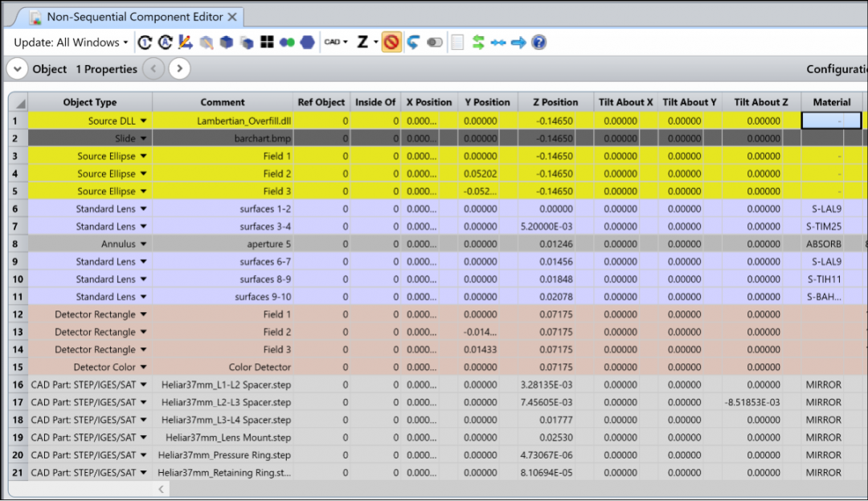Screen dimensions: 868x501
Task: Click the barchart.bmp comment cell
Action: [223, 138]
